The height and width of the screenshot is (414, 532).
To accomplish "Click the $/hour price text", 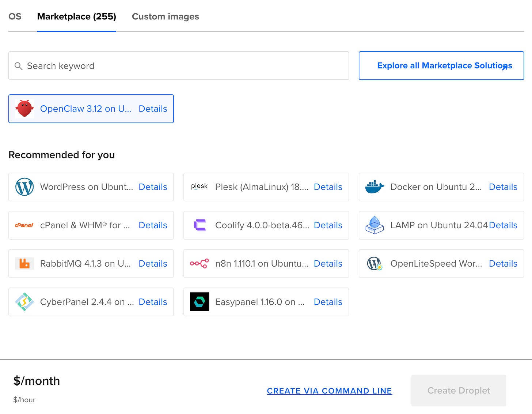I will coord(24,400).
